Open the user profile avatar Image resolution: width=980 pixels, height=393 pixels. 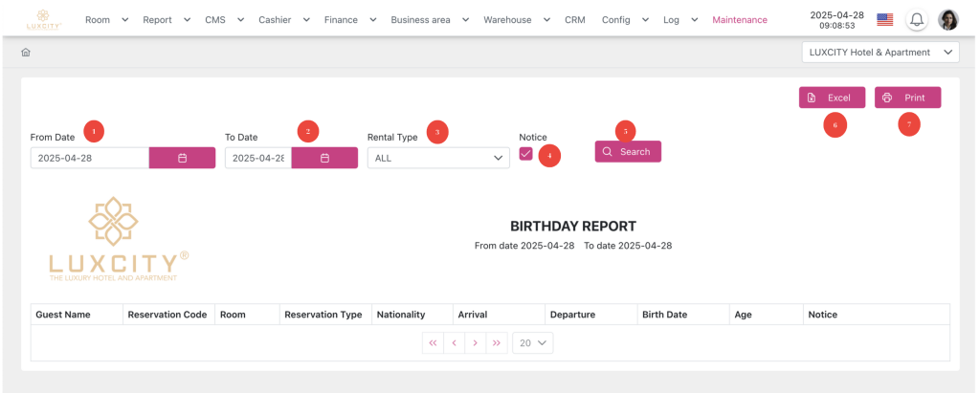(947, 19)
